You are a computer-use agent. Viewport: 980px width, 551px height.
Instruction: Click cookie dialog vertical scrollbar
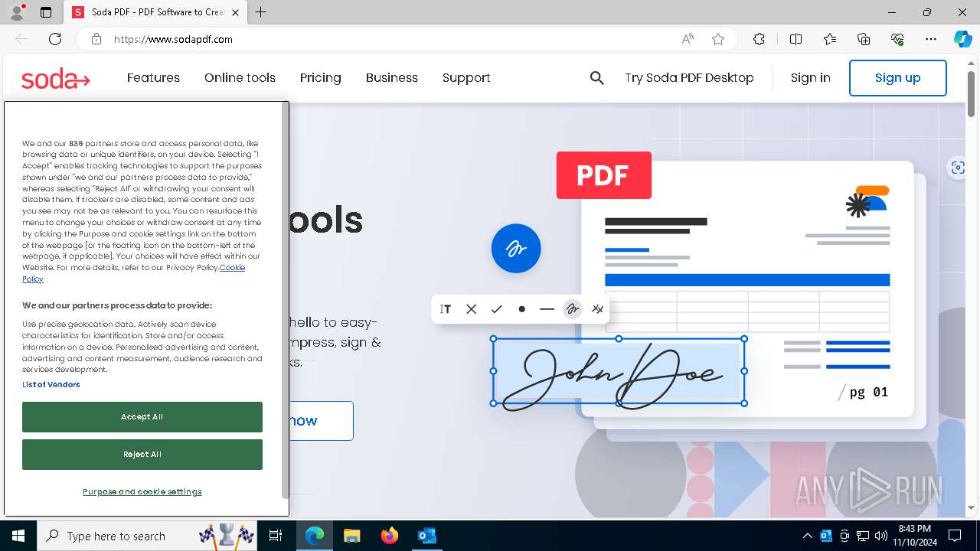pyautogui.click(x=285, y=298)
